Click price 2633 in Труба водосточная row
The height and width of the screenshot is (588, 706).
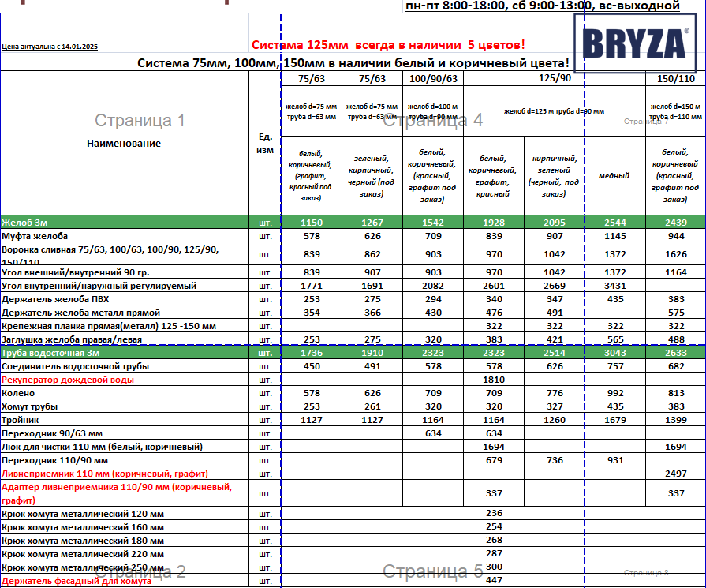676,353
